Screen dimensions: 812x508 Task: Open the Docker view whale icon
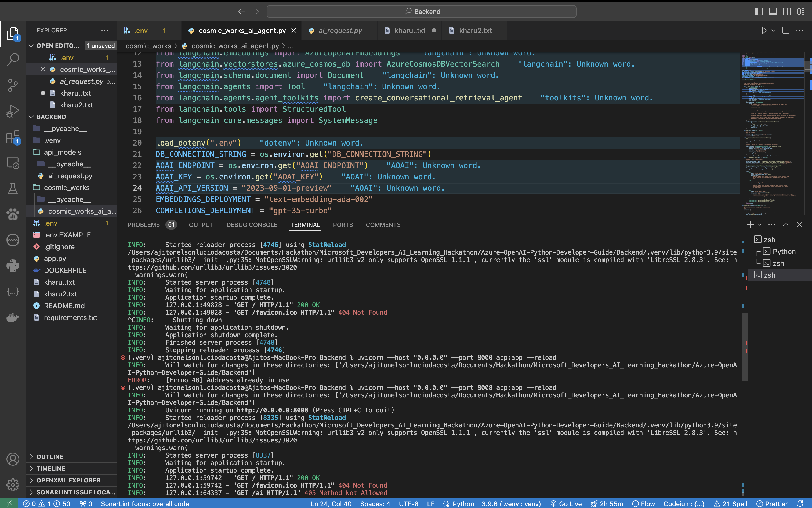13,317
